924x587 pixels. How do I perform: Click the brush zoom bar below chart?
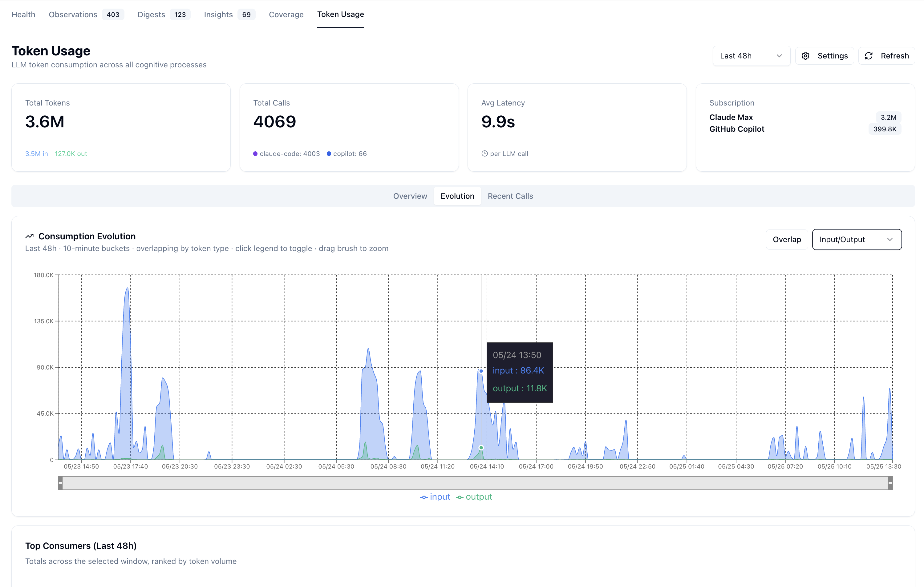pyautogui.click(x=475, y=483)
